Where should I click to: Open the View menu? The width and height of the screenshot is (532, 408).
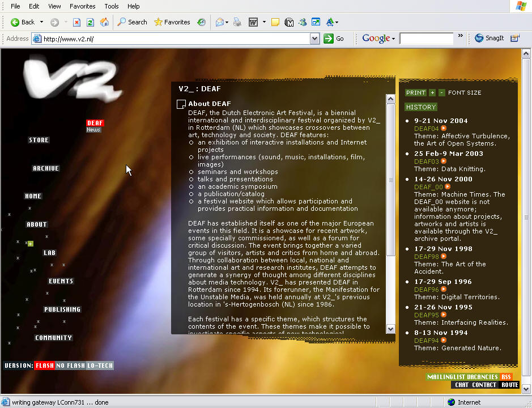54,6
